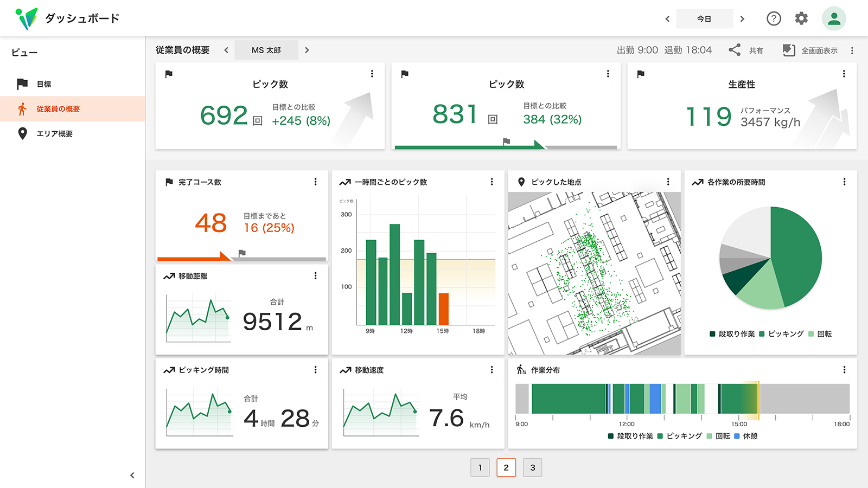Go to the next employee with right chevron

click(x=307, y=50)
